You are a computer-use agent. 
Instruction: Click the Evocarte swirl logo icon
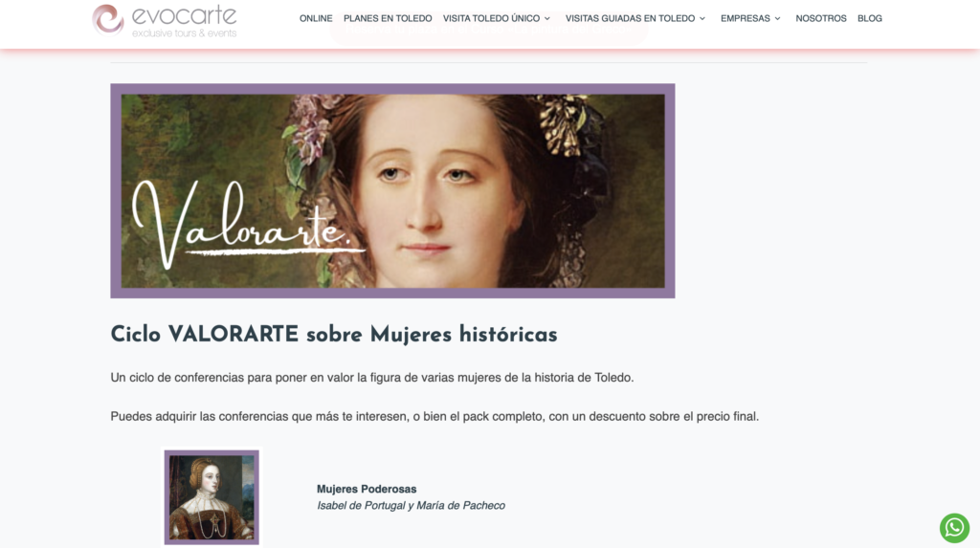(108, 19)
